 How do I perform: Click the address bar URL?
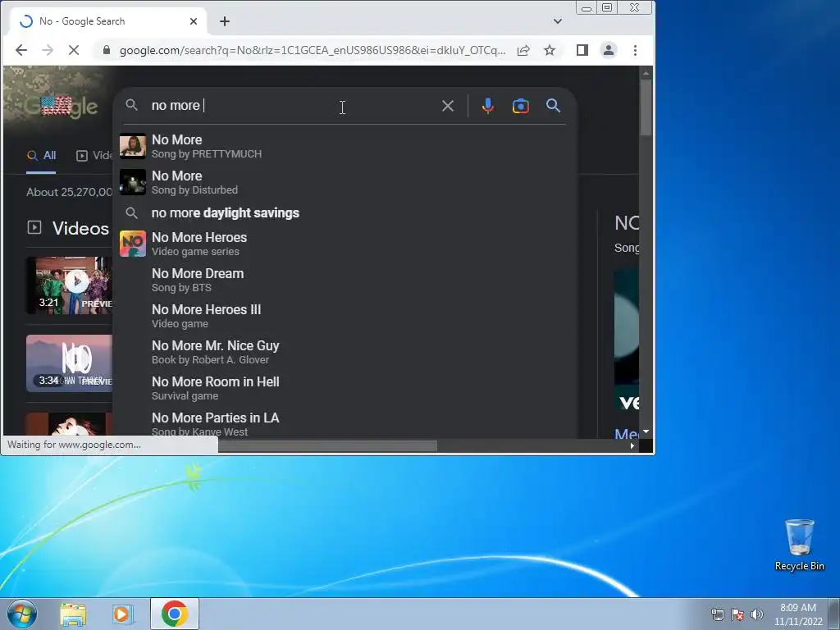coord(313,50)
